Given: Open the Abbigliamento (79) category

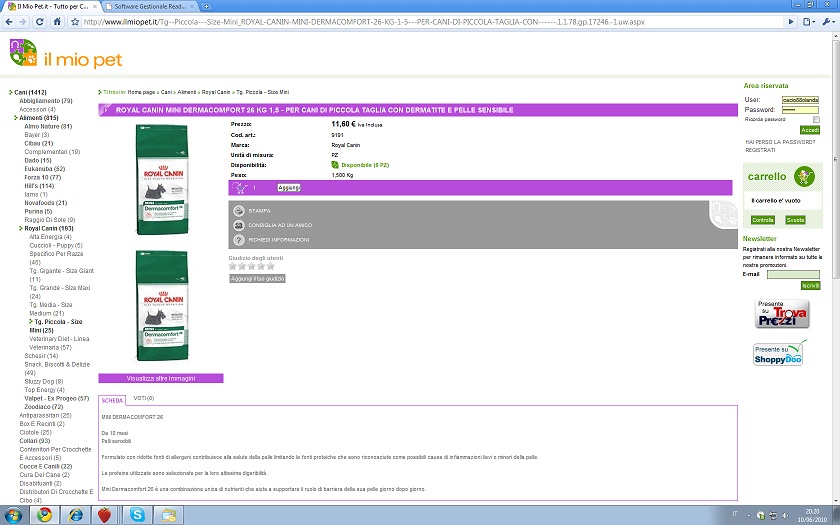Looking at the screenshot, I should (46, 101).
